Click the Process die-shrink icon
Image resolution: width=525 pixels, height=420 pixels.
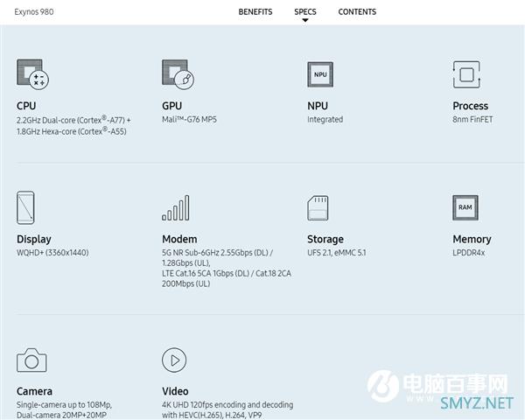point(466,74)
